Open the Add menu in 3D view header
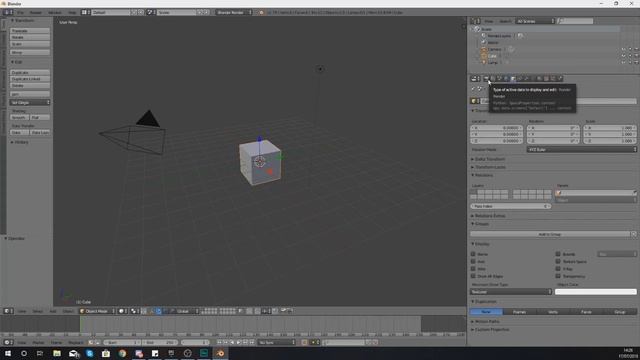 click(53, 311)
